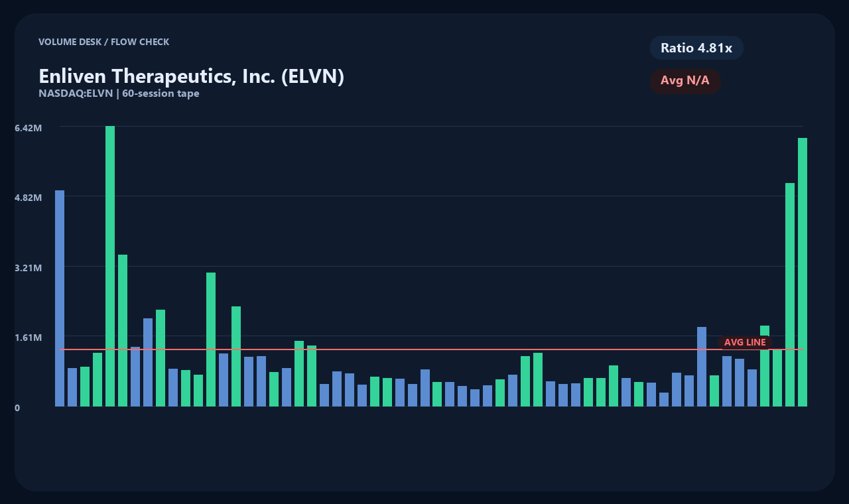The height and width of the screenshot is (504, 849).
Task: Click the Ratio 4.81x badge
Action: 696,48
